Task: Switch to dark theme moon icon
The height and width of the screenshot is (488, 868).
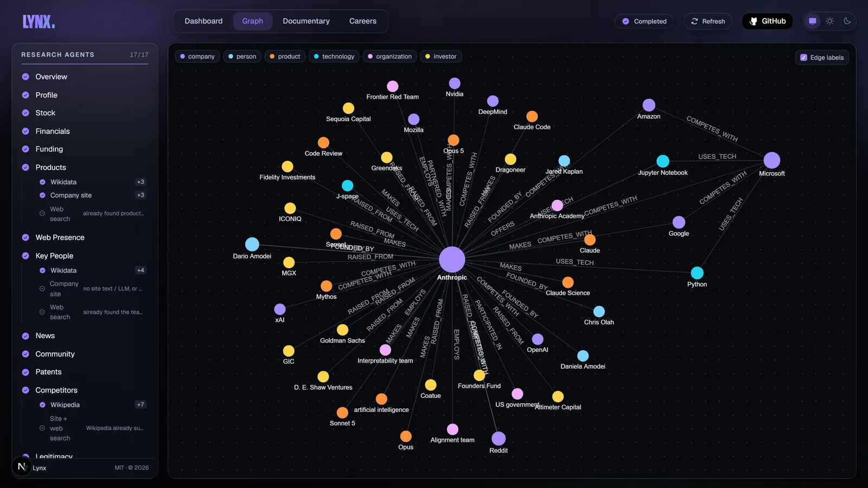Action: [847, 21]
